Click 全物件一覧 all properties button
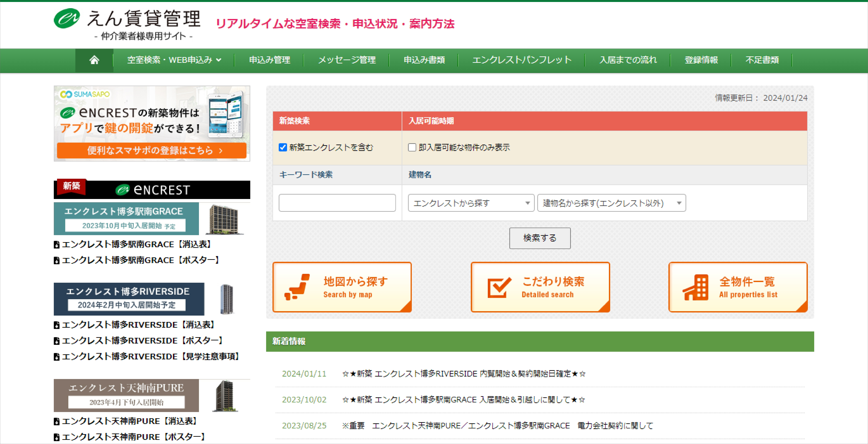Screen dimensions: 868x444 [x=738, y=287]
